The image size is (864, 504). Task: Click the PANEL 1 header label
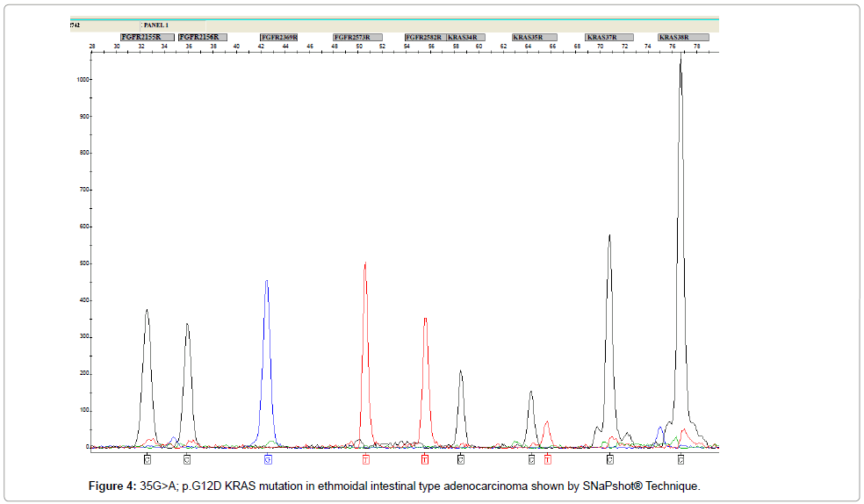[x=156, y=25]
